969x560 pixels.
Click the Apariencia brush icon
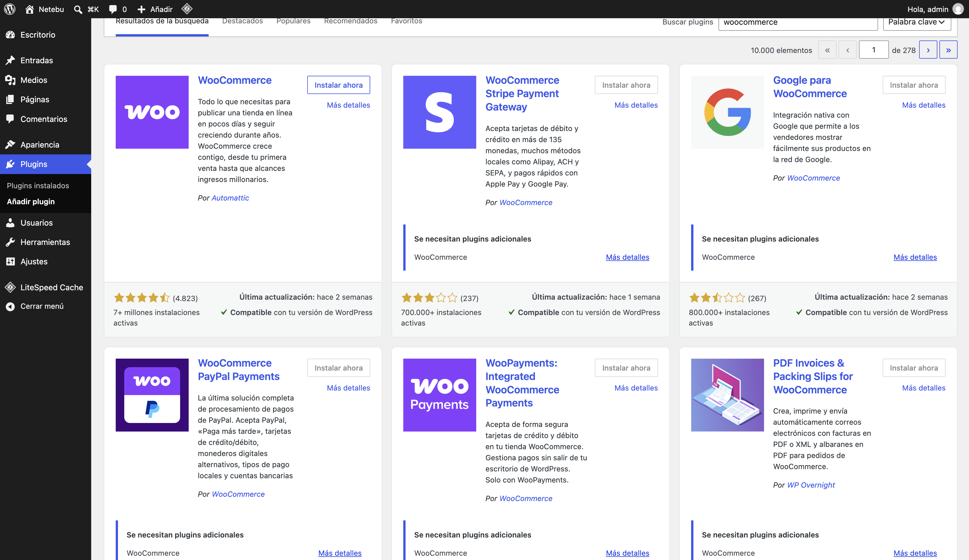[10, 144]
